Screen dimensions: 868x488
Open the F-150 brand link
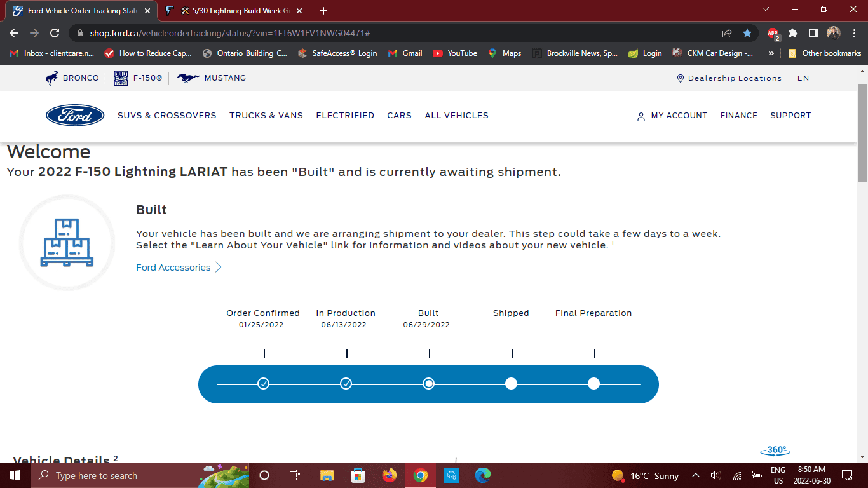coord(138,78)
